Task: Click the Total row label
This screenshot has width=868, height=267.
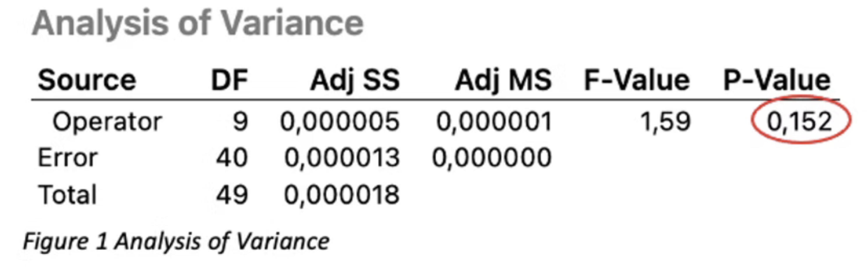Action: [x=68, y=195]
